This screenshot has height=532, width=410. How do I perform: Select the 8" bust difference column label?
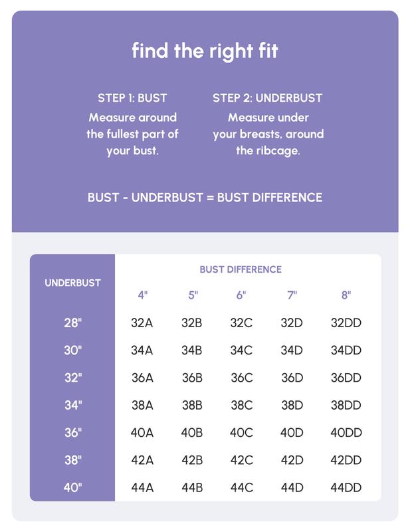(x=346, y=295)
